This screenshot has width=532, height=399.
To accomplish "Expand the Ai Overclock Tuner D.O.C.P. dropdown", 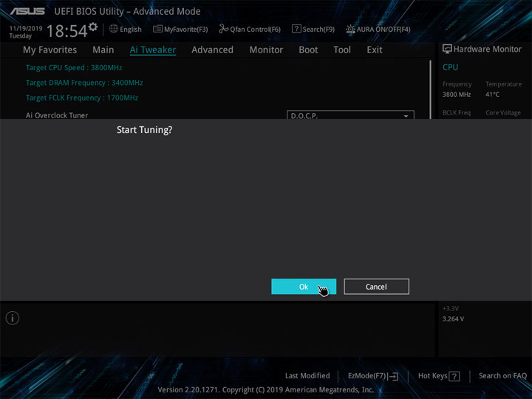I will (350, 115).
